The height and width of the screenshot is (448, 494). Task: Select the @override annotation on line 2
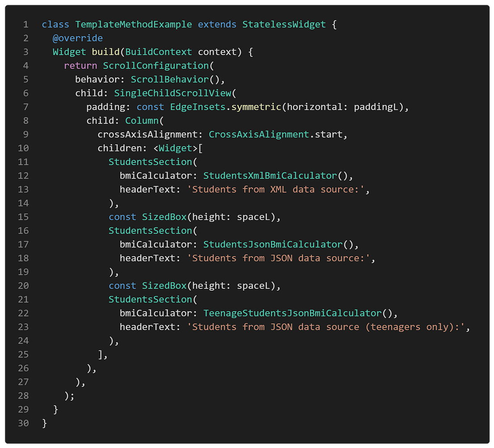click(78, 38)
